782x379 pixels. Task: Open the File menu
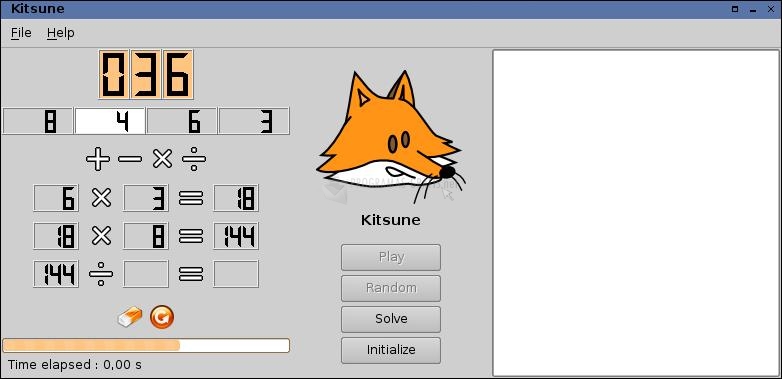[x=21, y=33]
